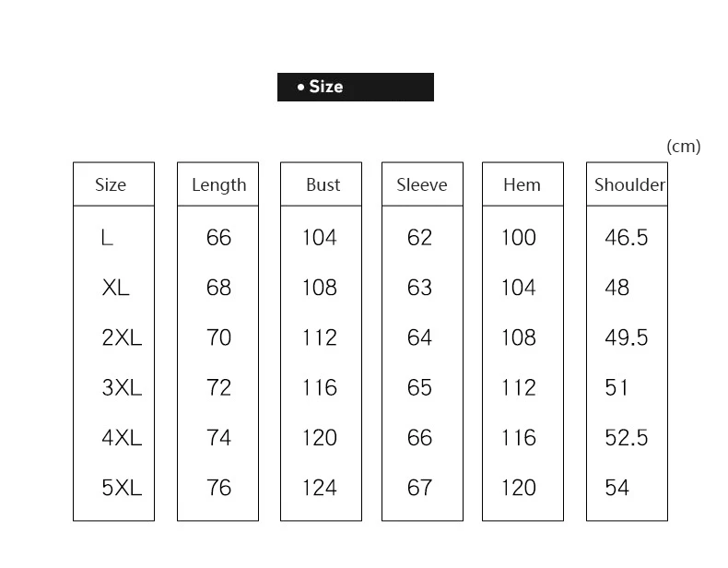The image size is (728, 568).
Task: Select the Size column header
Action: [x=111, y=184]
